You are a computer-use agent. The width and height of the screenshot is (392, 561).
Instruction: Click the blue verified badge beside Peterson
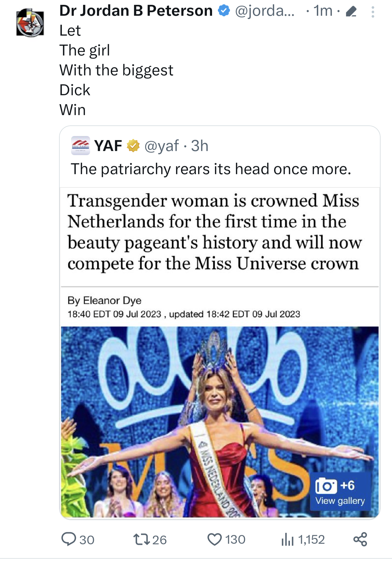224,11
